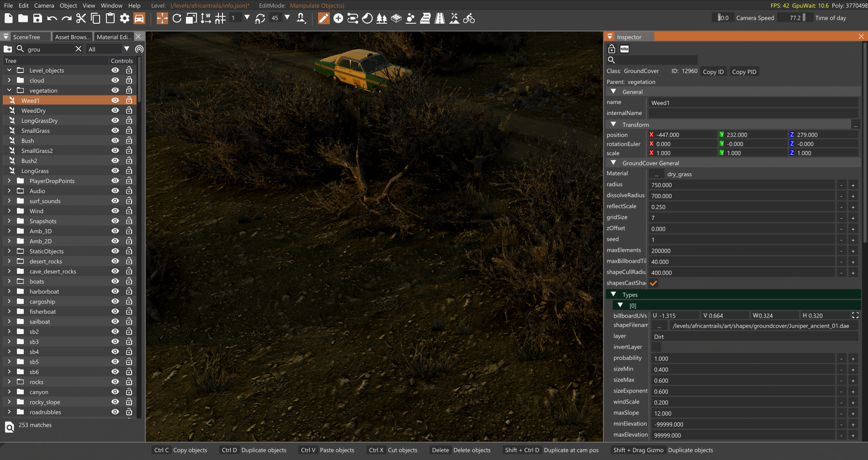Toggle eye icon for Level_objects

tap(115, 70)
